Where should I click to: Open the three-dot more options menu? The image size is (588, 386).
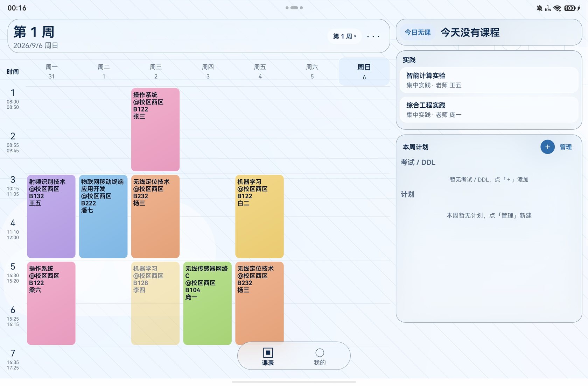(373, 36)
